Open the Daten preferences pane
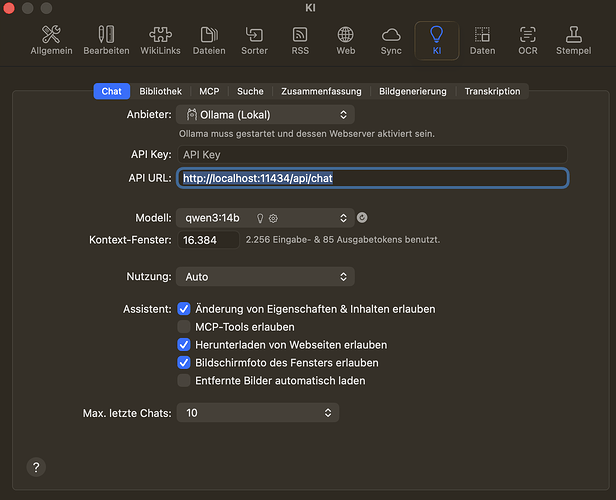This screenshot has width=616, height=500. point(482,41)
